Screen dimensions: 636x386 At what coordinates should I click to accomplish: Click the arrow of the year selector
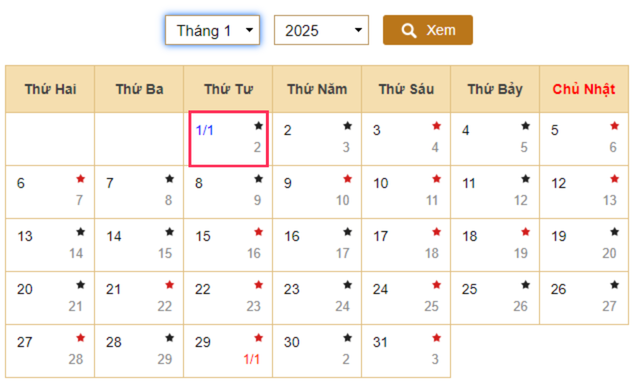tap(358, 30)
